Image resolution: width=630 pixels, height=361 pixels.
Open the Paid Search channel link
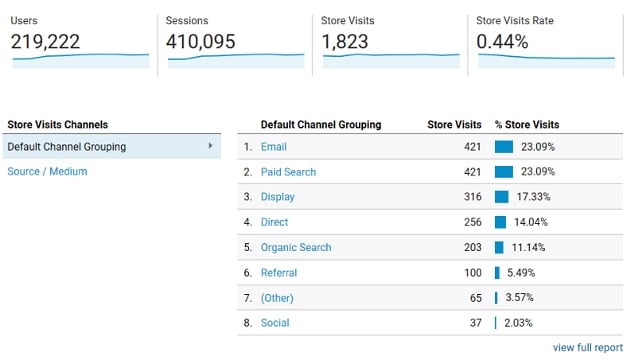288,172
